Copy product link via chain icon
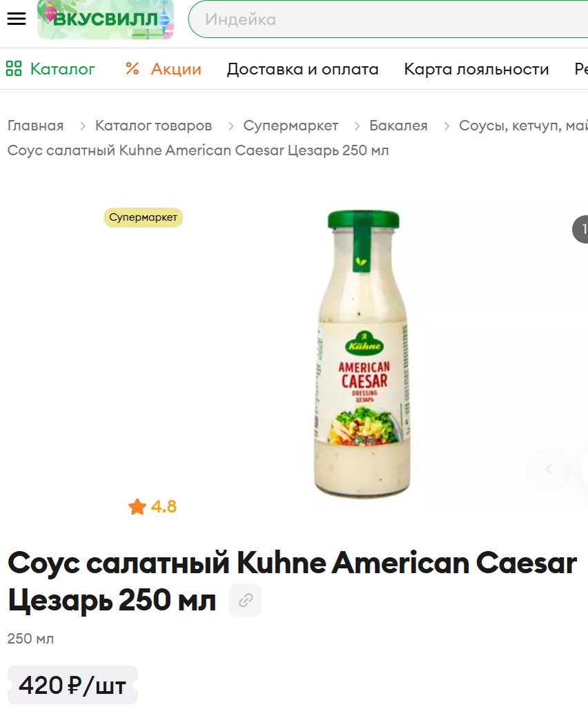The height and width of the screenshot is (707, 588). 246,600
